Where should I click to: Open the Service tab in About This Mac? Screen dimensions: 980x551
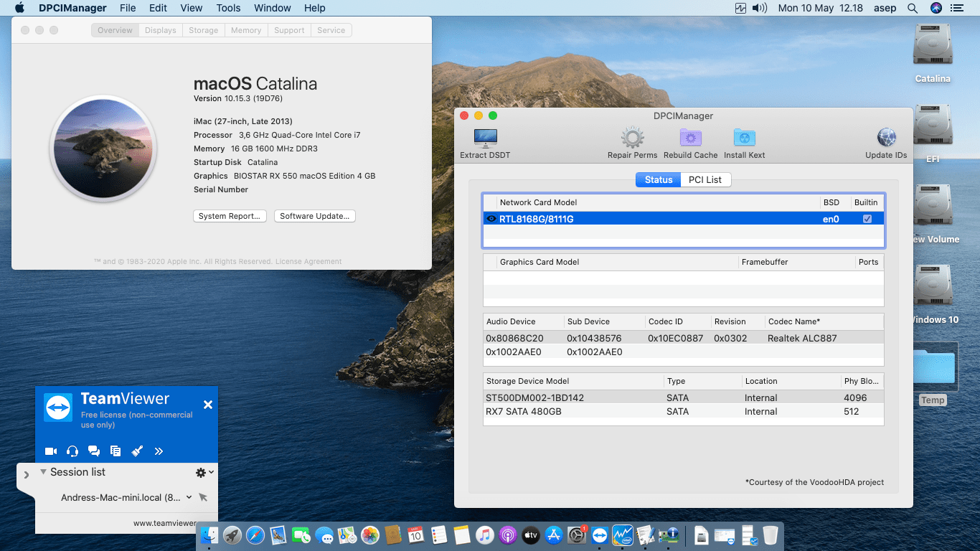pos(331,30)
